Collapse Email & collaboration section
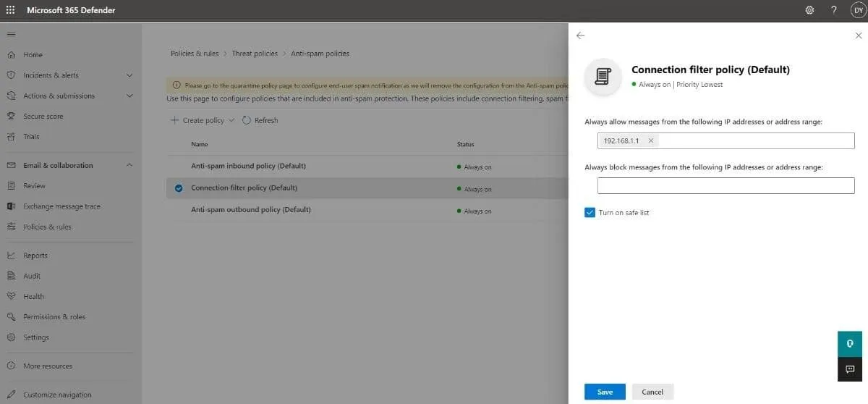Image resolution: width=868 pixels, height=404 pixels. [x=129, y=165]
